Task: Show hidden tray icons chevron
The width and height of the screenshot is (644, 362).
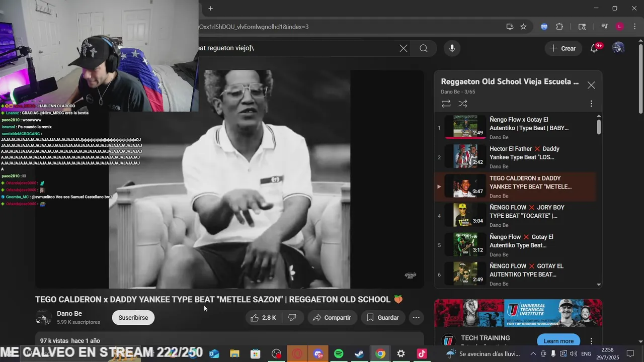Action: pyautogui.click(x=533, y=354)
